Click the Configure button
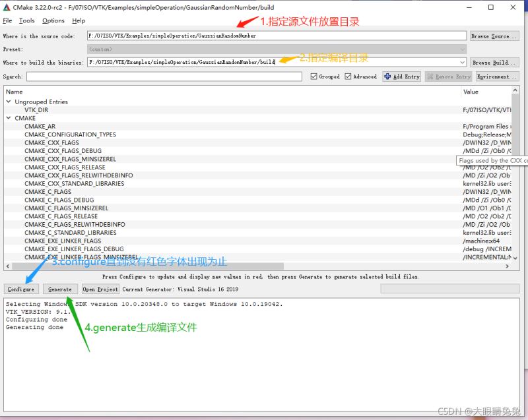 tap(21, 289)
